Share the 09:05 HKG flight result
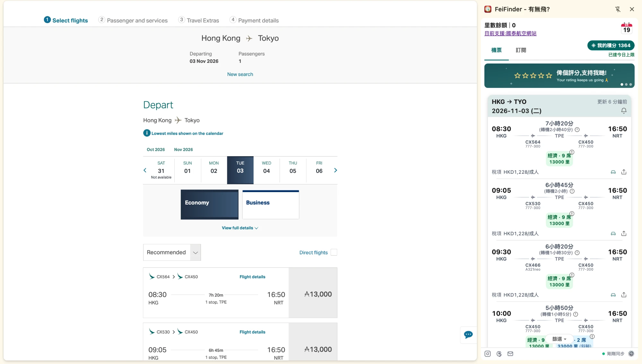The height and width of the screenshot is (364, 642). point(624,233)
